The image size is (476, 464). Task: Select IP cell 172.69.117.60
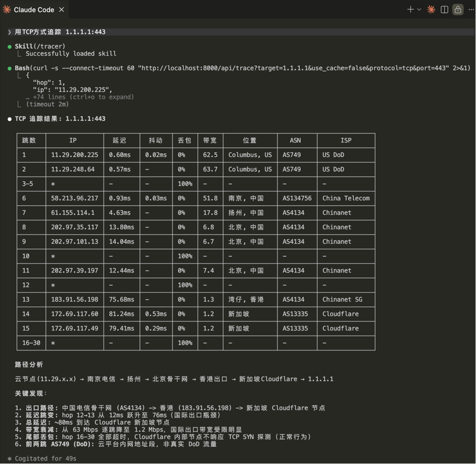click(x=74, y=314)
